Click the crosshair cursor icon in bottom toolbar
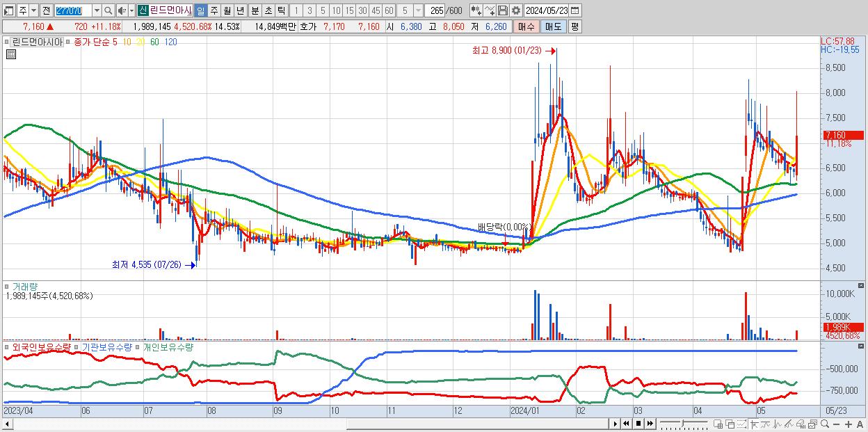The height and width of the screenshot is (432, 868). point(754,424)
